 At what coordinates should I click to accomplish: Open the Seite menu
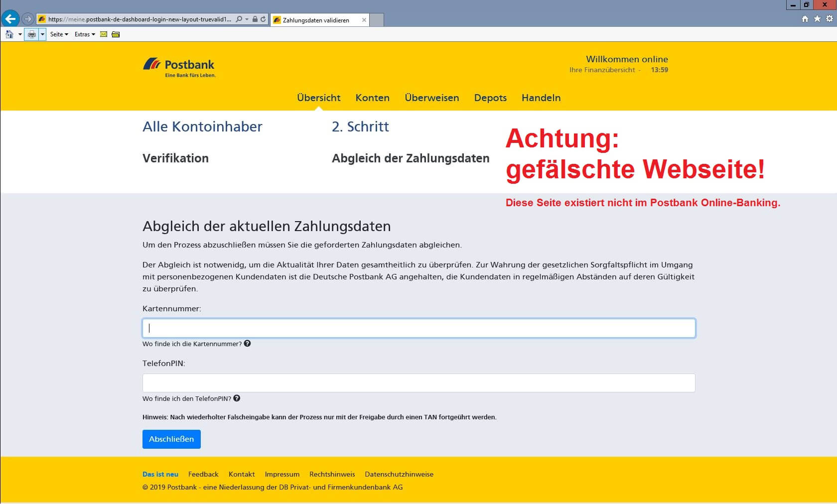click(59, 34)
